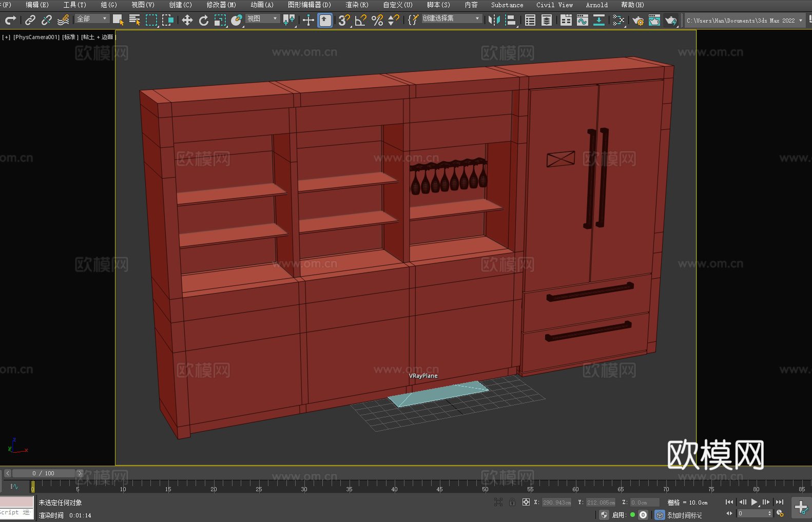Click time slider previous frame arrow
Viewport: 812px width, 522px height.
8,473
